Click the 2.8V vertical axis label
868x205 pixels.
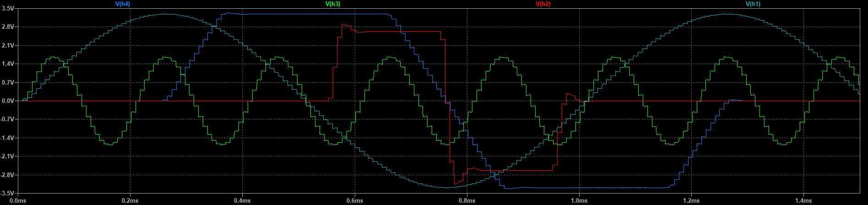[8, 27]
